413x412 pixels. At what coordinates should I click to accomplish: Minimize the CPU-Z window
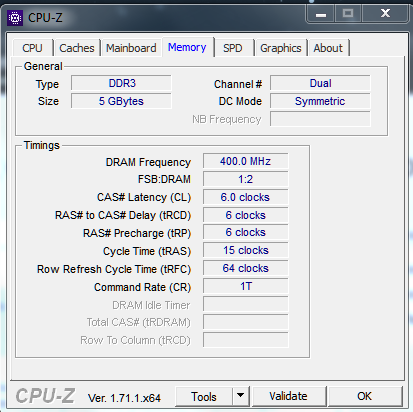pyautogui.click(x=321, y=14)
